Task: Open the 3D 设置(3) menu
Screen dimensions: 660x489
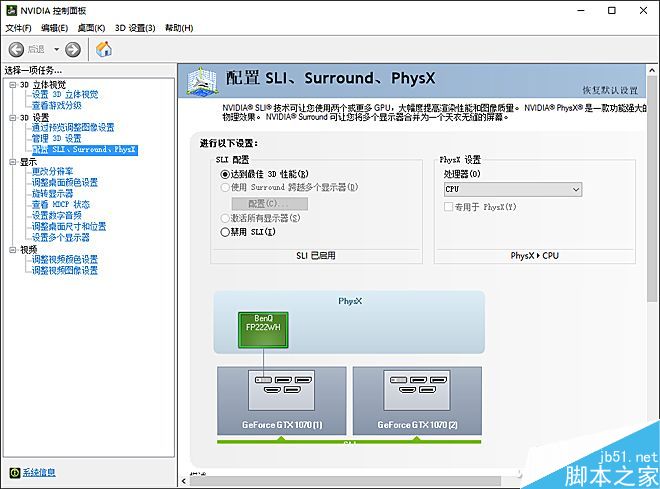Action: click(135, 28)
